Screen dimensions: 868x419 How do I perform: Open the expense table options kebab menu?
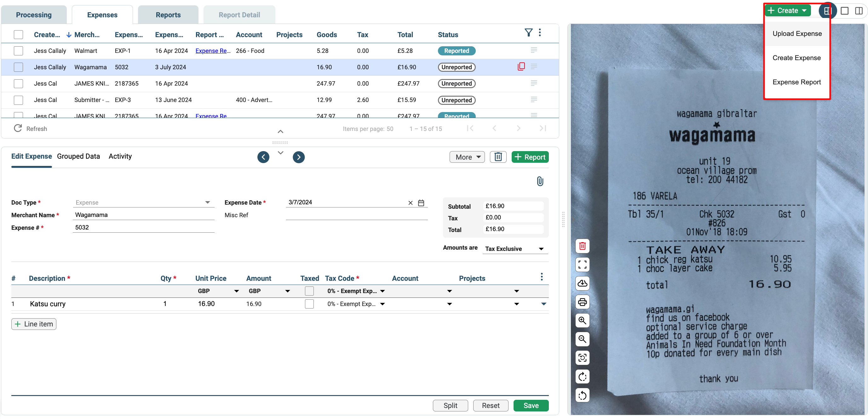540,33
